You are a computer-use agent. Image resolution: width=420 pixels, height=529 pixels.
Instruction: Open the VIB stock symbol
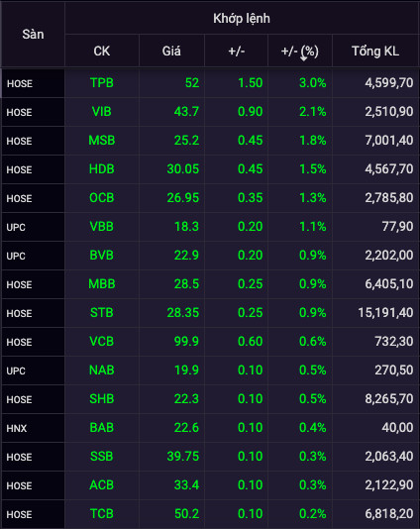point(102,111)
